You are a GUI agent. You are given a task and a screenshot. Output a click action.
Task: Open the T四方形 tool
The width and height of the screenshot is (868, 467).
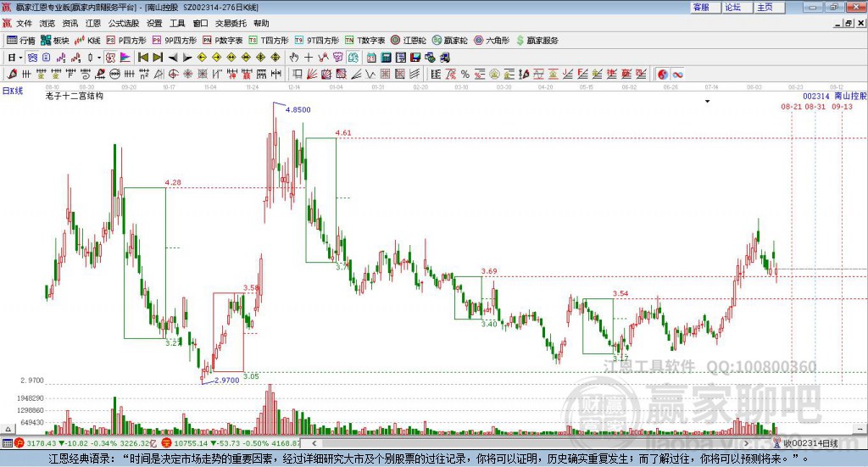269,41
